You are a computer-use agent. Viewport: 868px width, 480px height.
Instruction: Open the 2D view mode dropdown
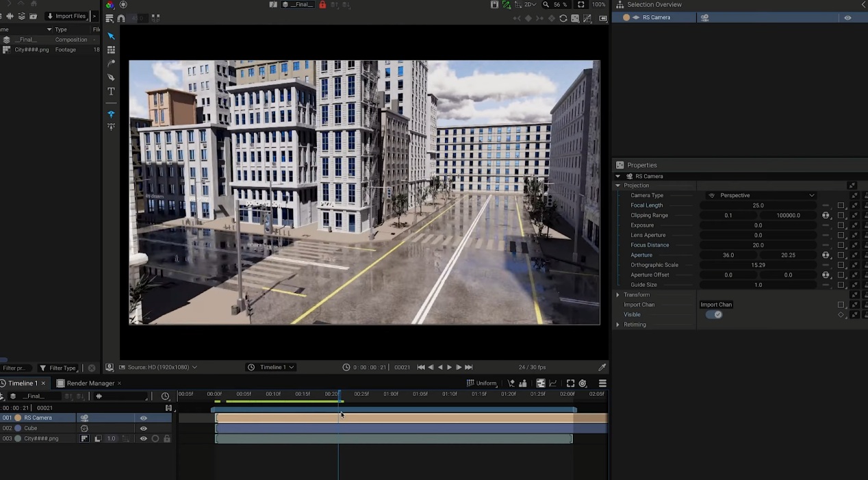(528, 5)
